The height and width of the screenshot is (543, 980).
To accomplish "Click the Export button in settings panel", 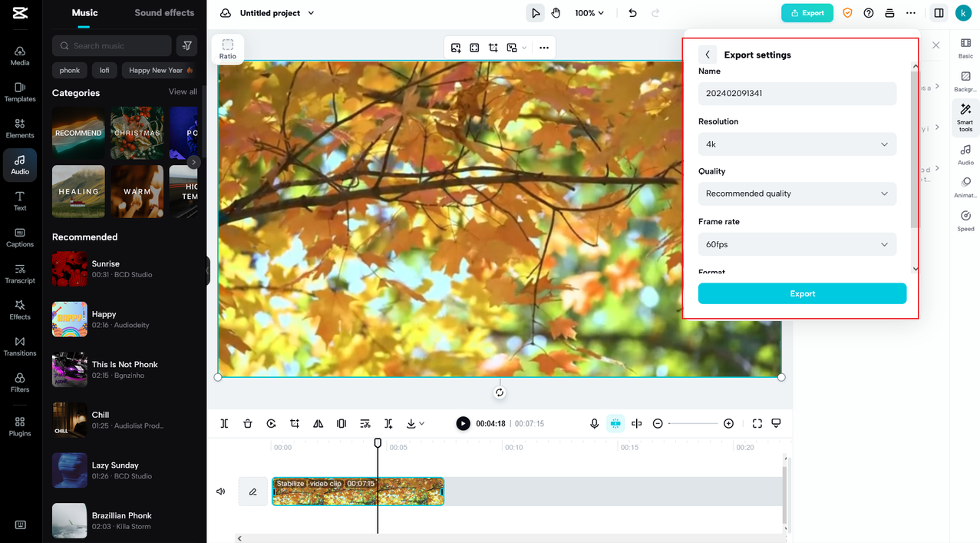I will tap(802, 293).
